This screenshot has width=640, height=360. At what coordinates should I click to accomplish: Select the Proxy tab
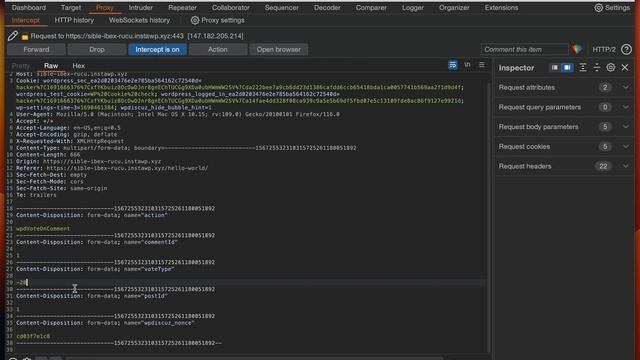[104, 8]
